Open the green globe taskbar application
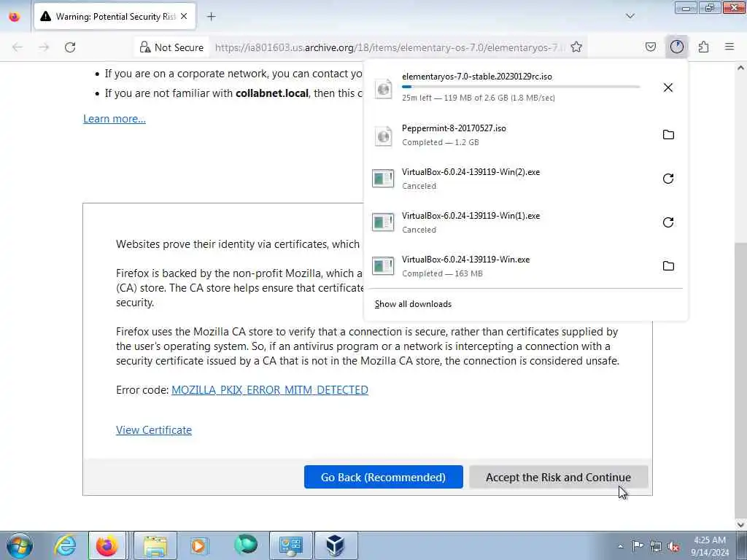 point(246,545)
